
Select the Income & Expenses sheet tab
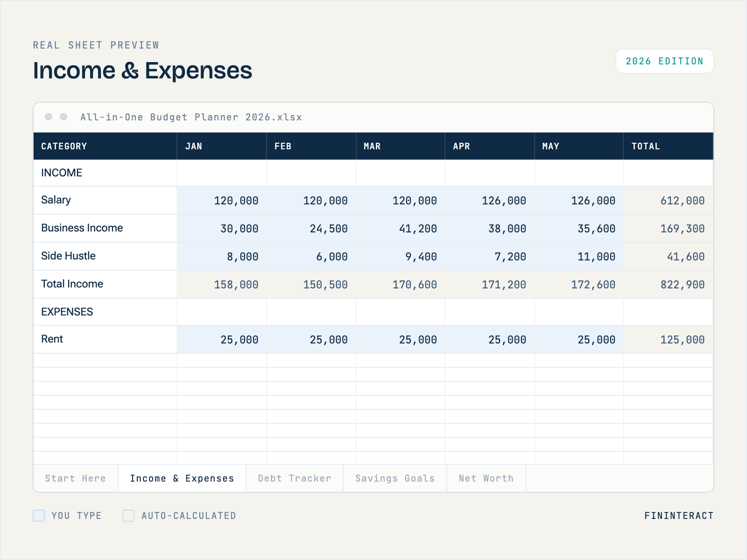point(182,478)
